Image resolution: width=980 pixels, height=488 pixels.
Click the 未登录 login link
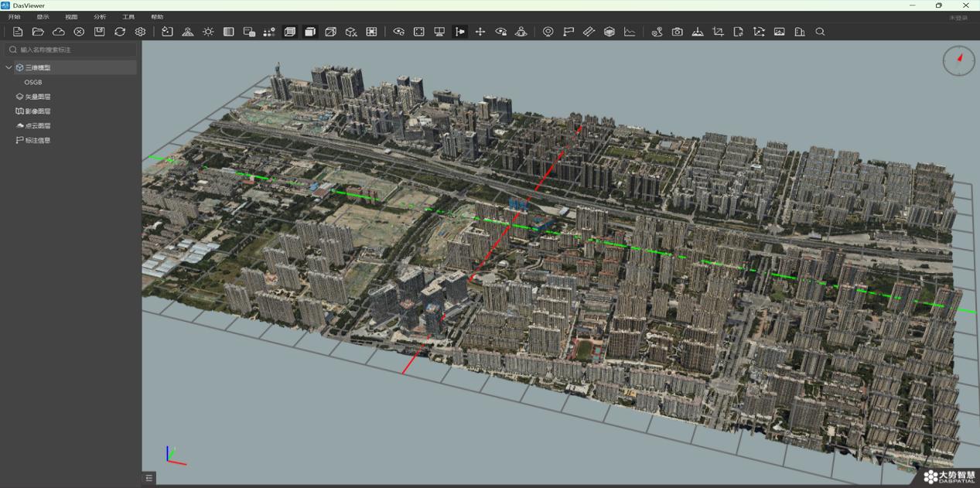[958, 18]
